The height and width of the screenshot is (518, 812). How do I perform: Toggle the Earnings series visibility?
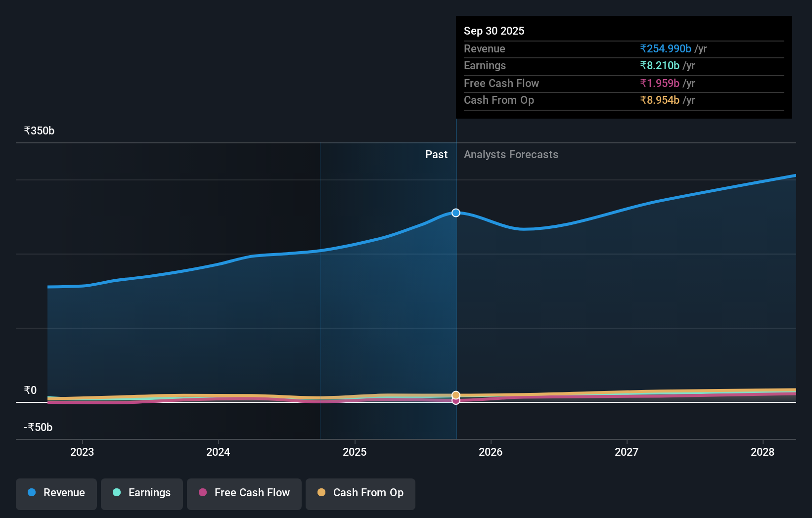click(x=141, y=492)
